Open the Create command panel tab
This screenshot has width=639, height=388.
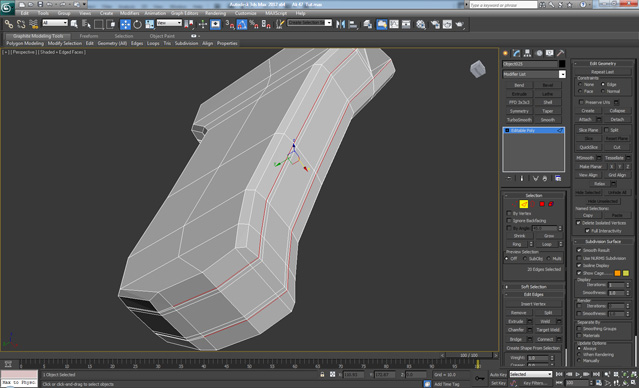coord(505,53)
